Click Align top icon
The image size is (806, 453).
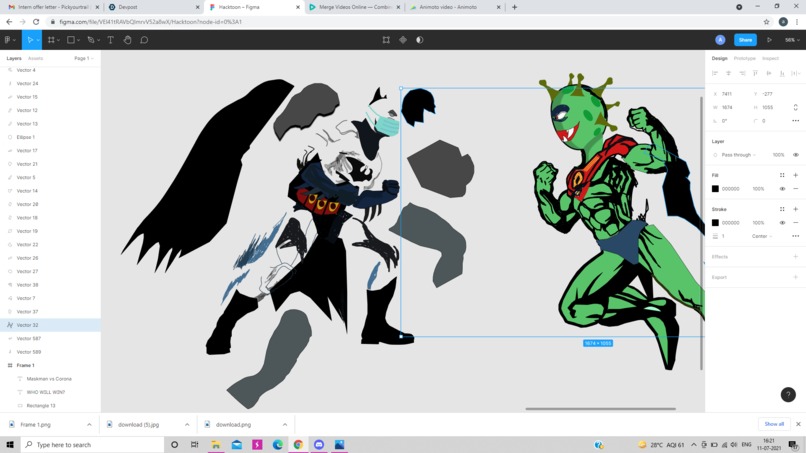click(x=755, y=74)
